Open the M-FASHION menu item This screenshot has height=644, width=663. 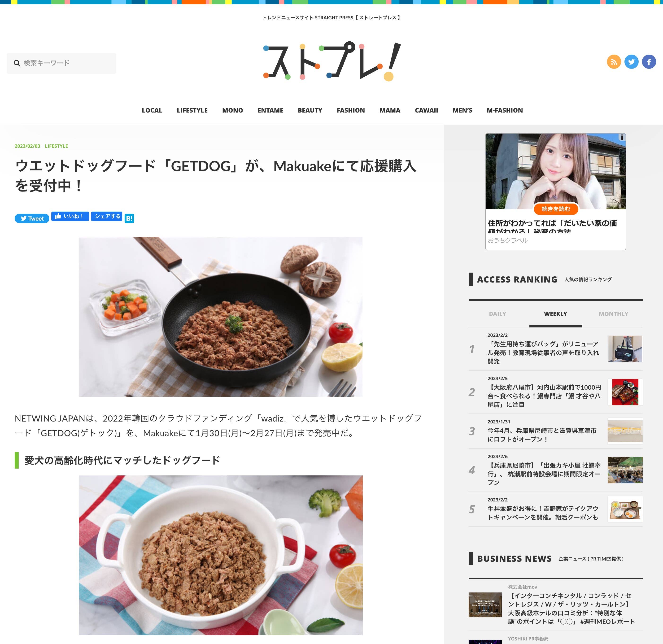coord(505,111)
